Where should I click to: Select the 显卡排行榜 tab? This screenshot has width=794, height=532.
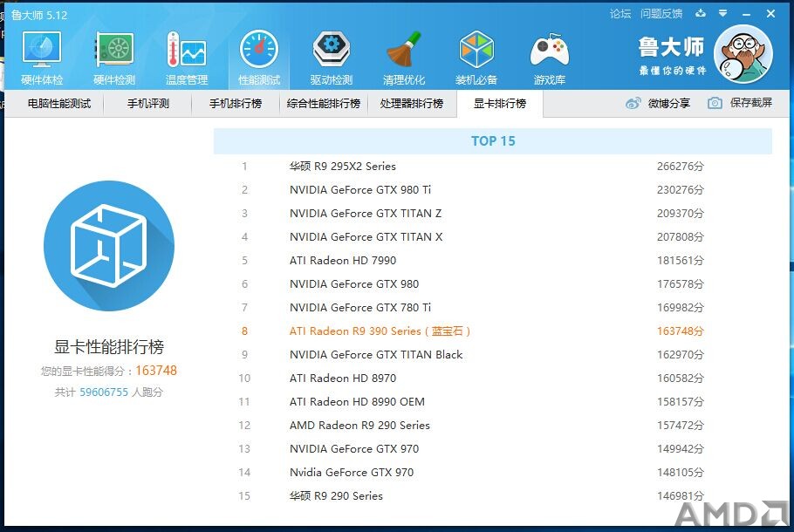coord(500,104)
